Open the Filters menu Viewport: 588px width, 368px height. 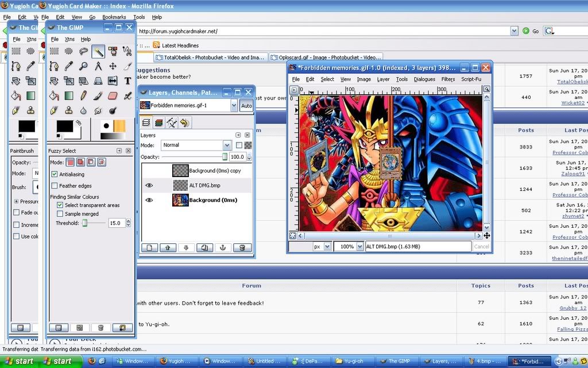tap(448, 79)
